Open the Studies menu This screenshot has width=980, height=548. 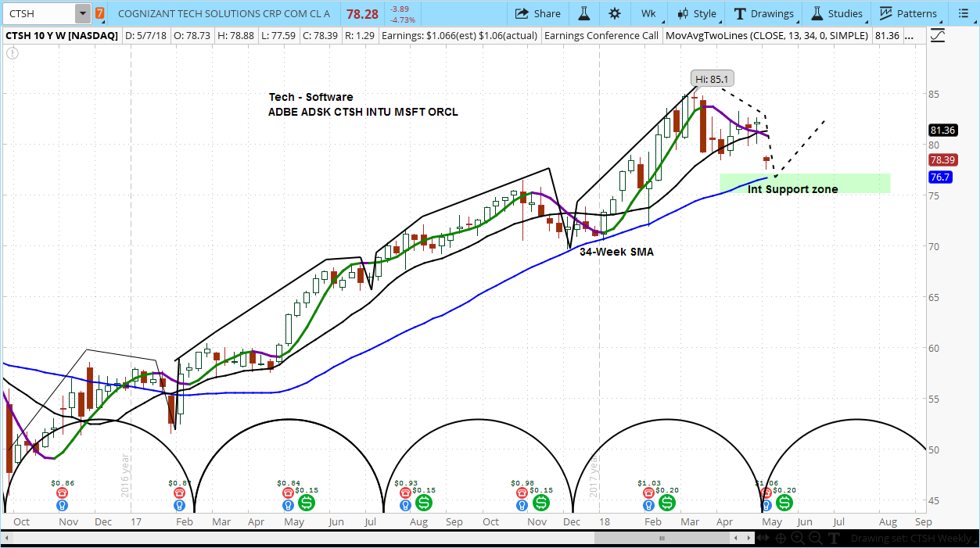pos(837,13)
